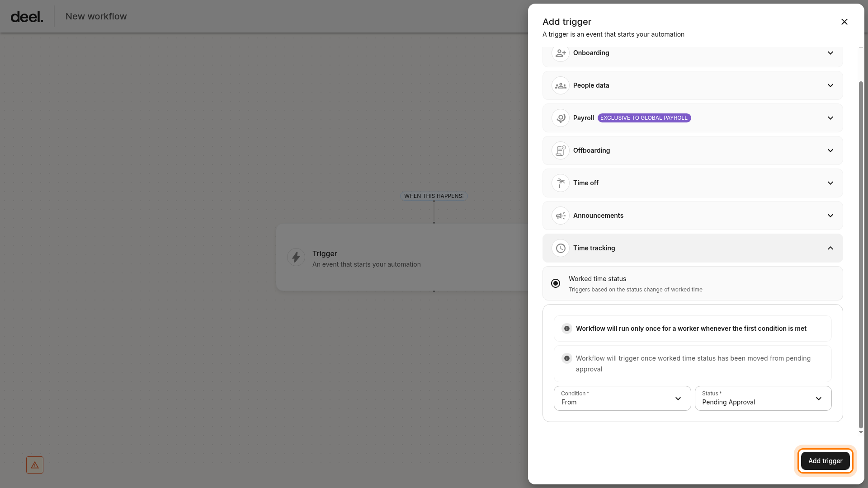Image resolution: width=868 pixels, height=488 pixels.
Task: Click the Payroll category icon
Action: pyautogui.click(x=561, y=118)
